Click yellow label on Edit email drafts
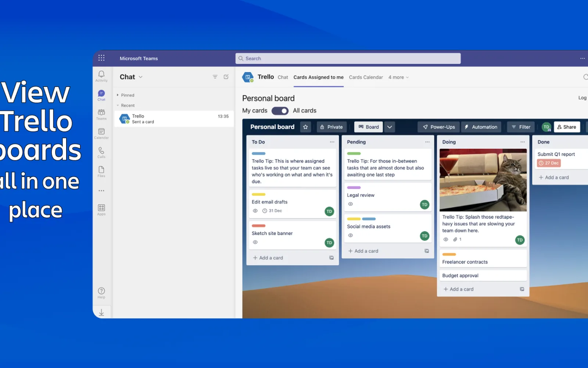588x368 pixels. (x=258, y=194)
